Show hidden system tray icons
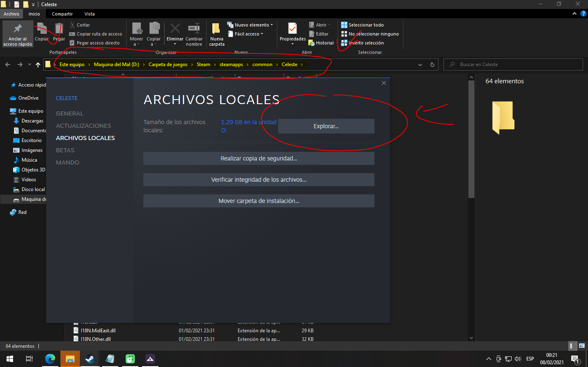This screenshot has width=588, height=367. pos(488,359)
